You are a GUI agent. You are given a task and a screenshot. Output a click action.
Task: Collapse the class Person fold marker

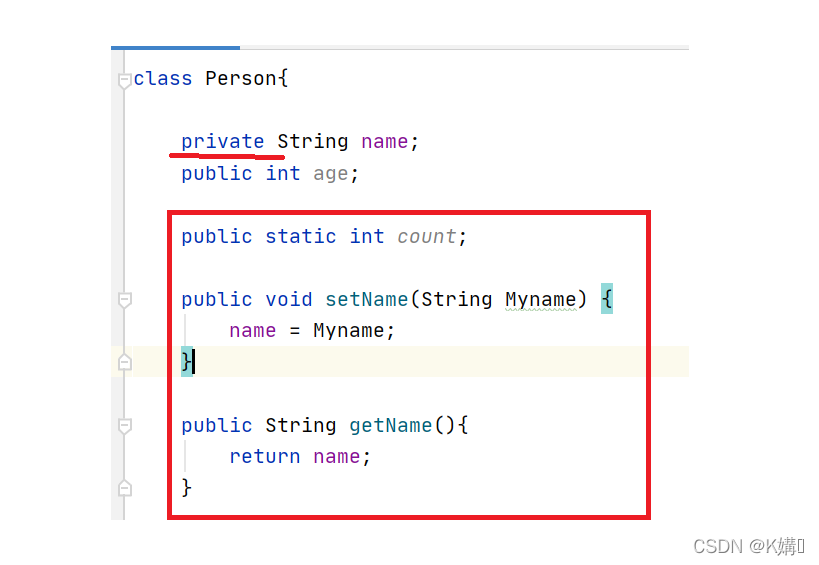click(x=124, y=79)
